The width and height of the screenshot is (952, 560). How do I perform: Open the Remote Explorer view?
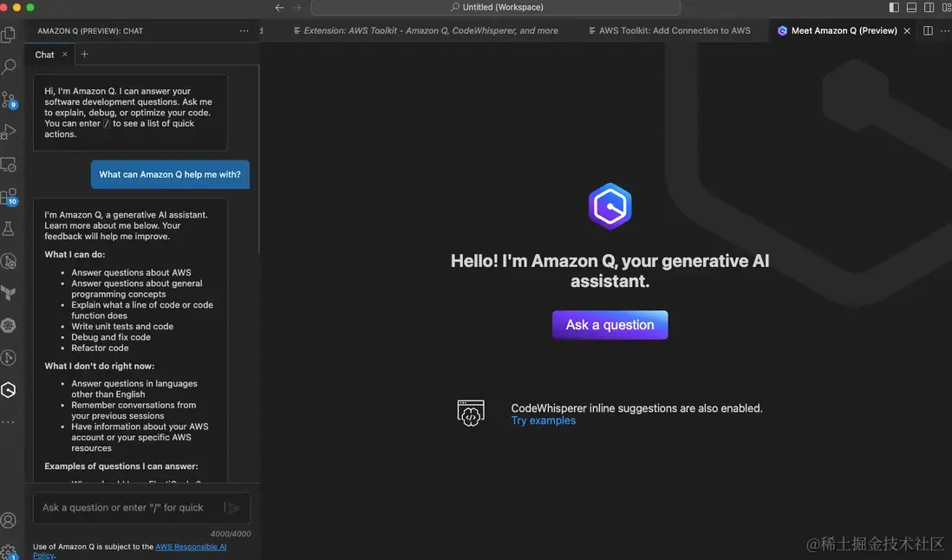coord(9,165)
